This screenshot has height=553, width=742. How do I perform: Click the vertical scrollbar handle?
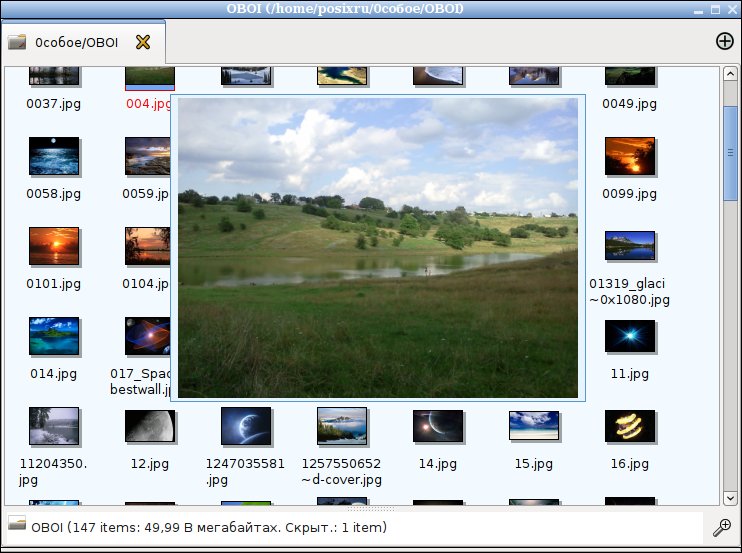pos(730,153)
